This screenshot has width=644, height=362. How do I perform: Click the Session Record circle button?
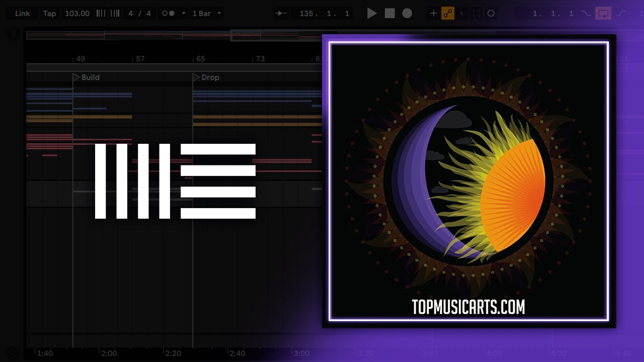point(491,14)
